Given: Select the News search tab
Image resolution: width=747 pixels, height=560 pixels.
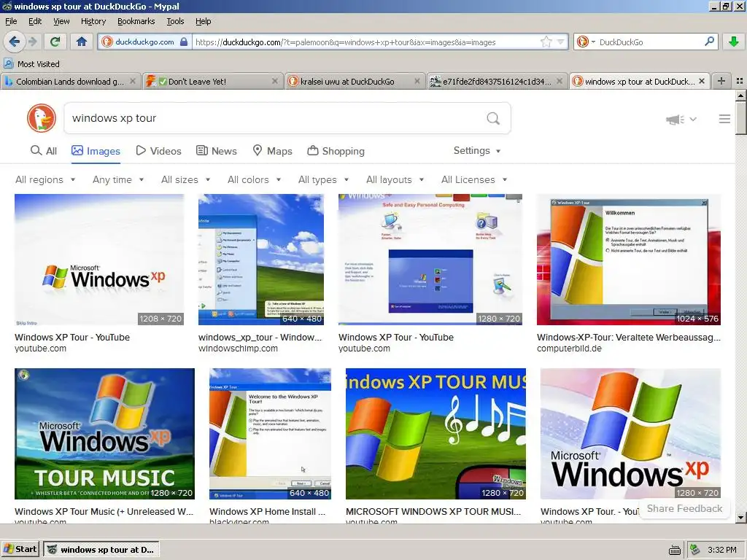Looking at the screenshot, I should [x=216, y=151].
